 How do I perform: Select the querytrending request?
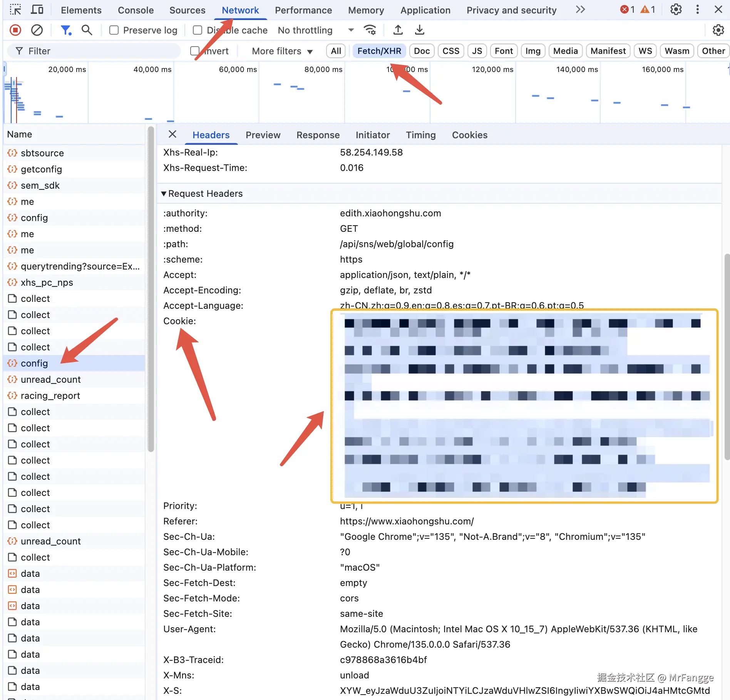point(74,266)
